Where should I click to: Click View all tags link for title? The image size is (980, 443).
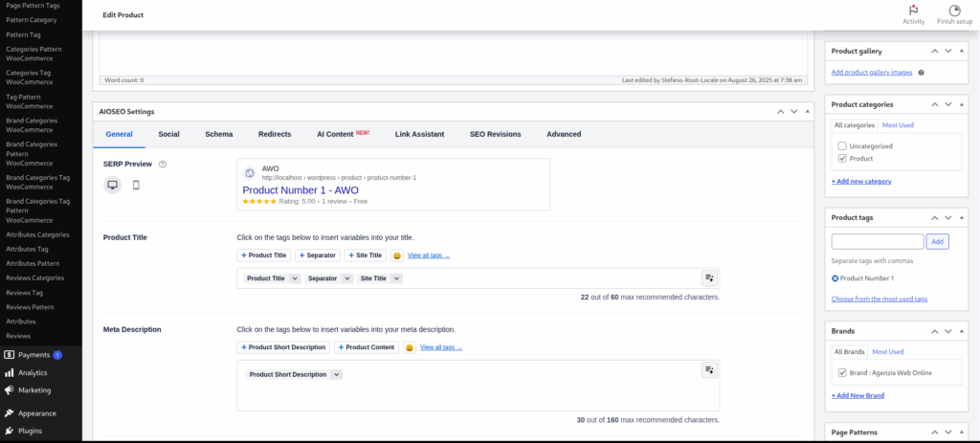point(428,255)
